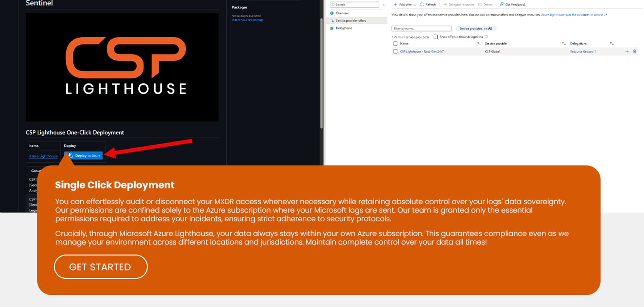644x307 pixels.
Task: Check the CSP Lighthouse - Next-Gen 24x7 row
Action: 395,52
